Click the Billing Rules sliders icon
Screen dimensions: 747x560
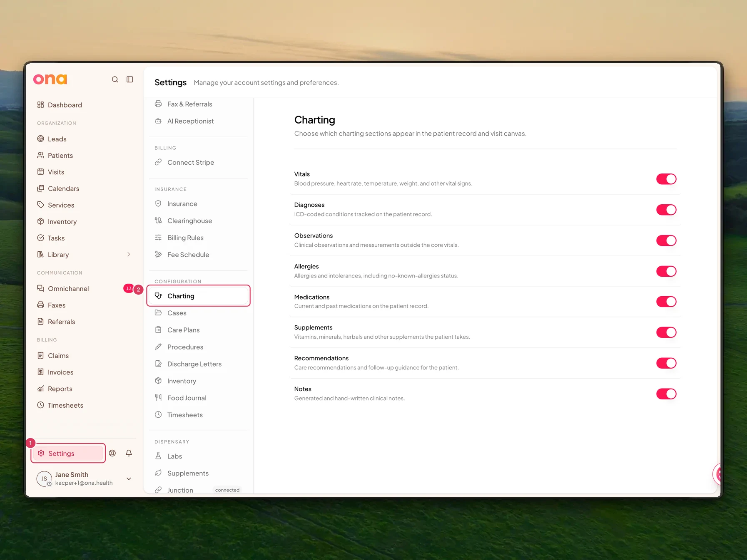(158, 238)
